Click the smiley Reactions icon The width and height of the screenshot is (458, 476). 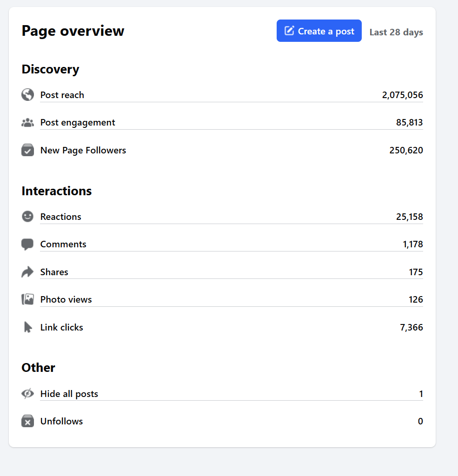pos(28,217)
